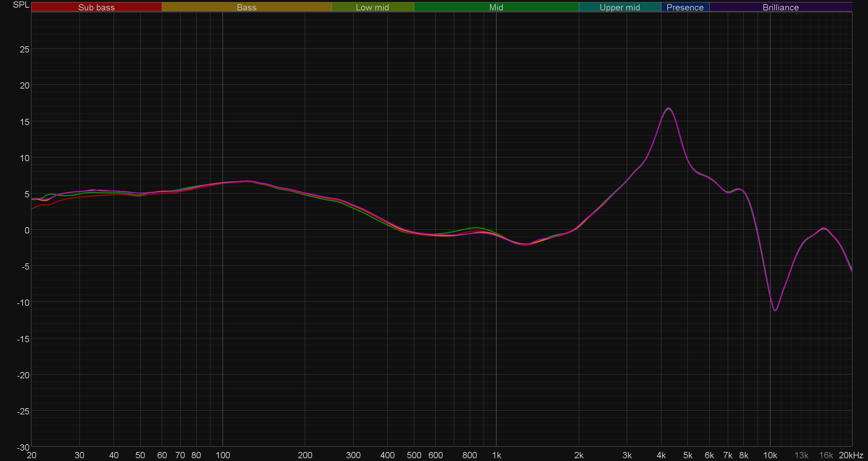
Task: Click the 0 dB label on SPL axis
Action: [27, 230]
